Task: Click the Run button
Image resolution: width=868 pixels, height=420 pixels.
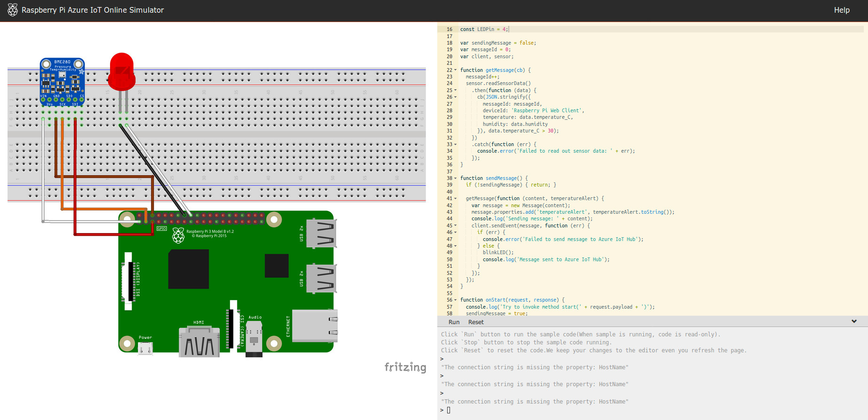Action: click(454, 322)
